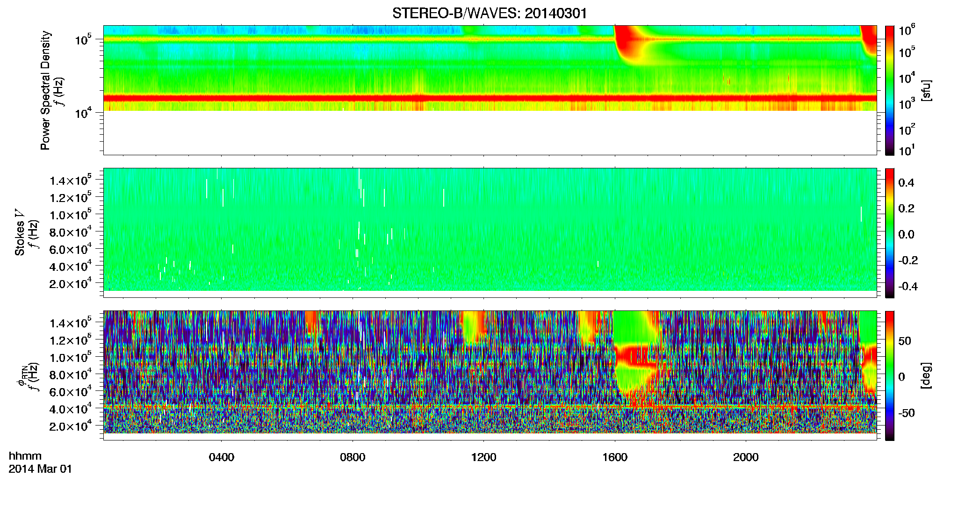Click the 1200 time axis label
This screenshot has height=505, width=980.
tap(483, 457)
